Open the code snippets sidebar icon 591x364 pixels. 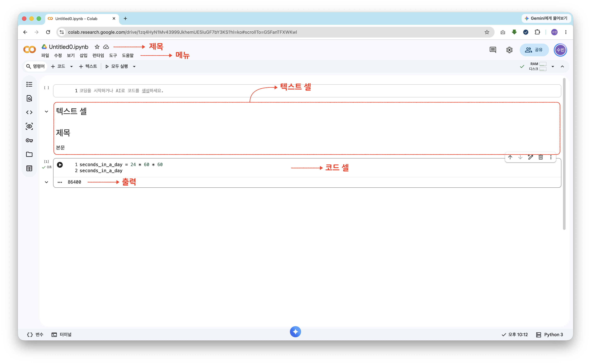pyautogui.click(x=29, y=112)
